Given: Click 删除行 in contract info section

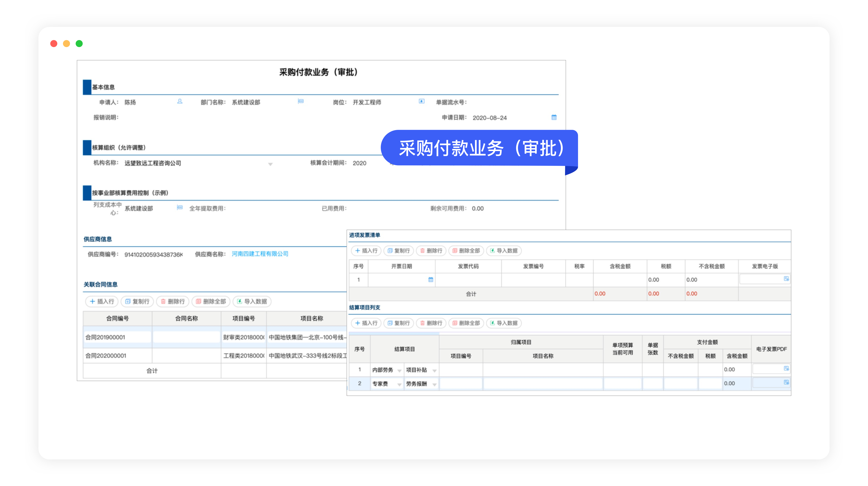Looking at the screenshot, I should [x=173, y=301].
